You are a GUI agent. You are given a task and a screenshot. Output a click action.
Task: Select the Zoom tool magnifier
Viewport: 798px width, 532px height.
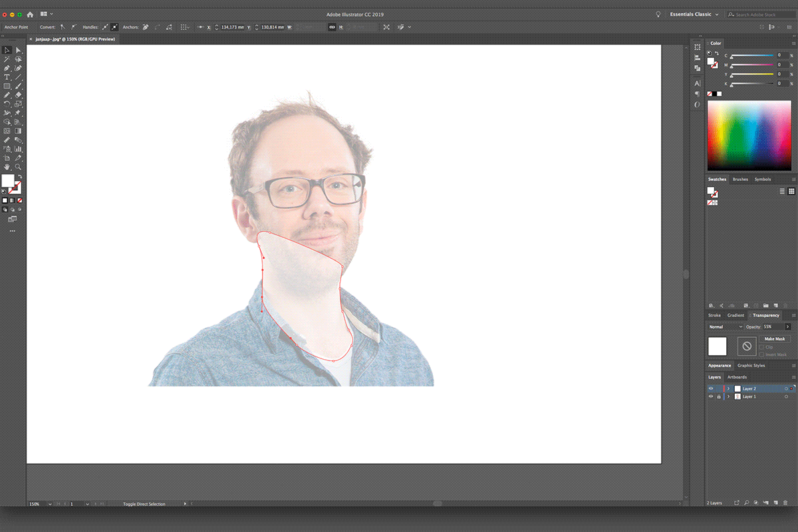click(x=18, y=167)
